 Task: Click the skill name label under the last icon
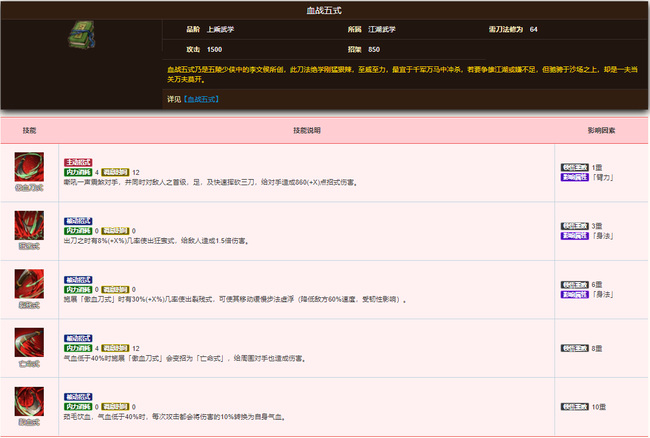[x=29, y=422]
